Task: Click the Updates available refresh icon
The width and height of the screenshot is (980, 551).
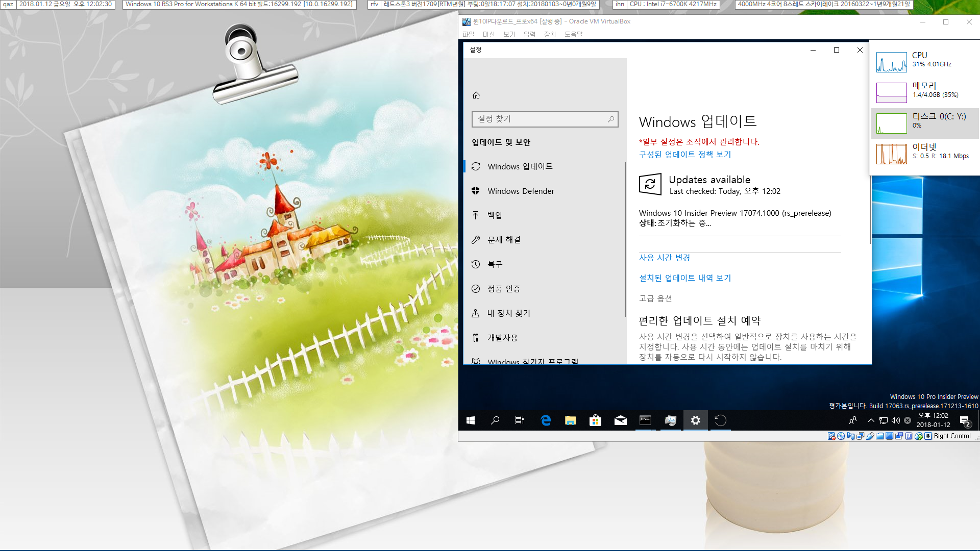Action: (650, 184)
